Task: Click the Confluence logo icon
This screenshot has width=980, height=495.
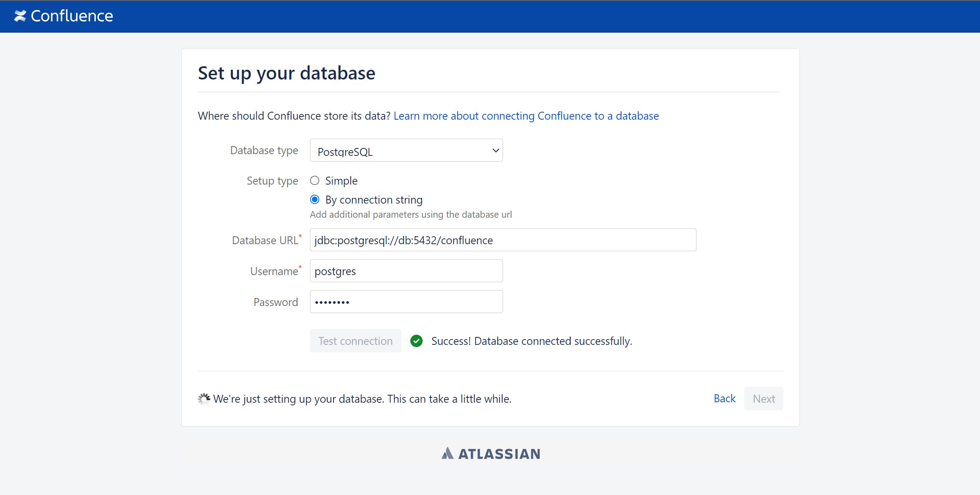Action: 20,16
